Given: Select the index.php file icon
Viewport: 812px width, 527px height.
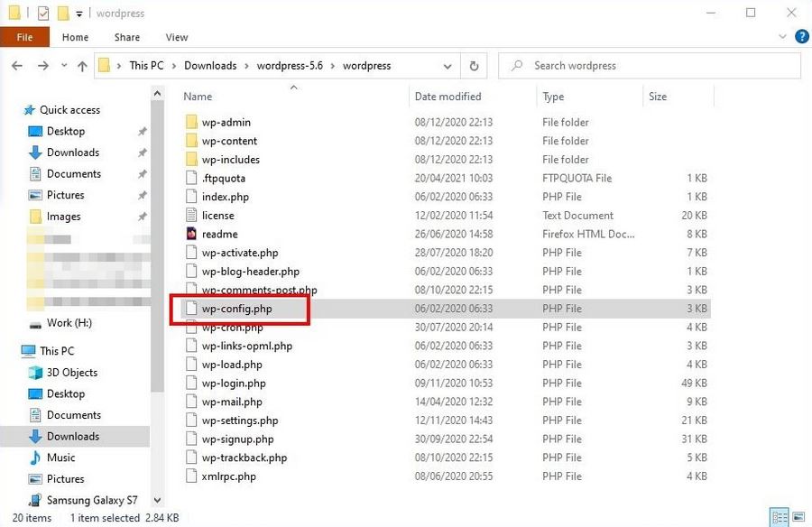Looking at the screenshot, I should pyautogui.click(x=191, y=197).
